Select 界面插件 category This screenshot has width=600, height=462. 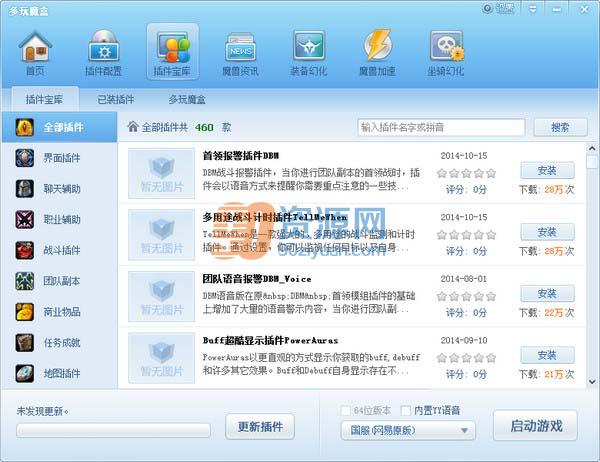[x=59, y=158]
